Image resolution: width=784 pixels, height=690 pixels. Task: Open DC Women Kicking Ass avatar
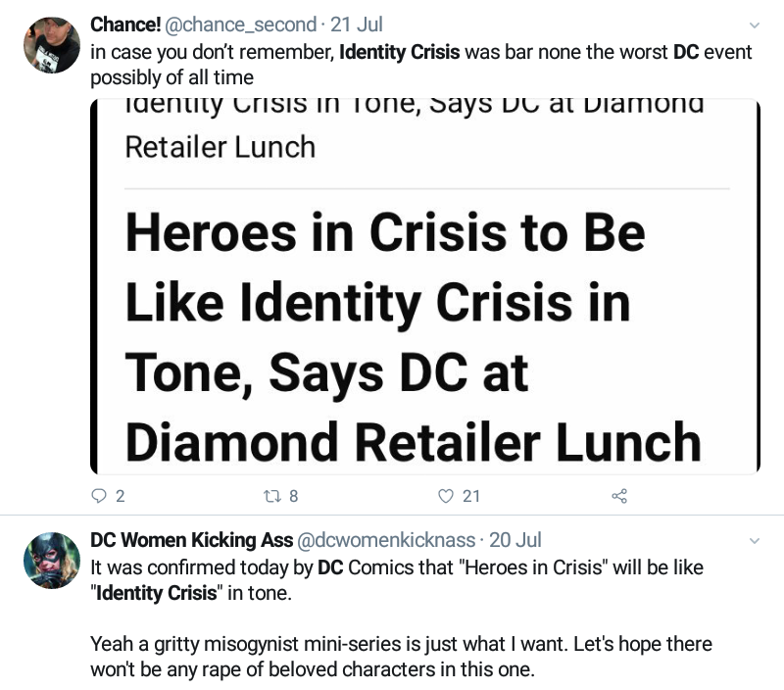tap(51, 562)
